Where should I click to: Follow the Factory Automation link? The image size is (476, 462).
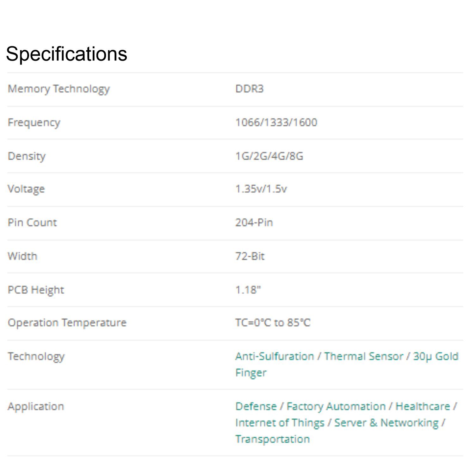pos(336,406)
